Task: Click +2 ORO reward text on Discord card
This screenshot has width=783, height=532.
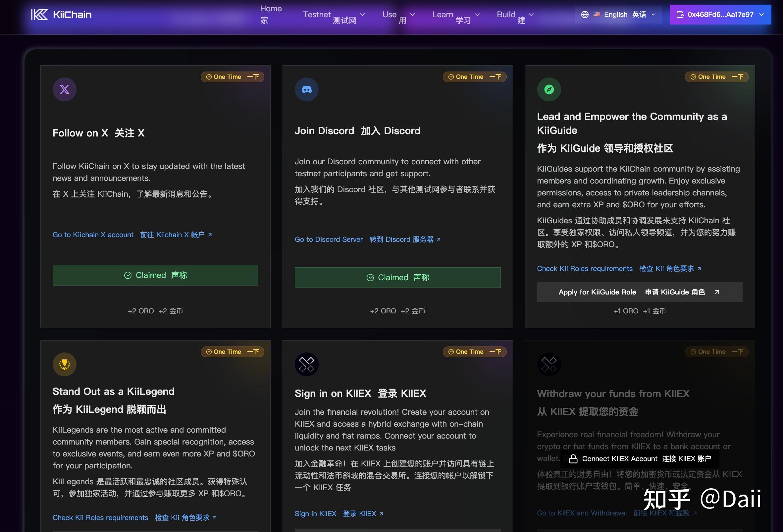Action: (397, 311)
